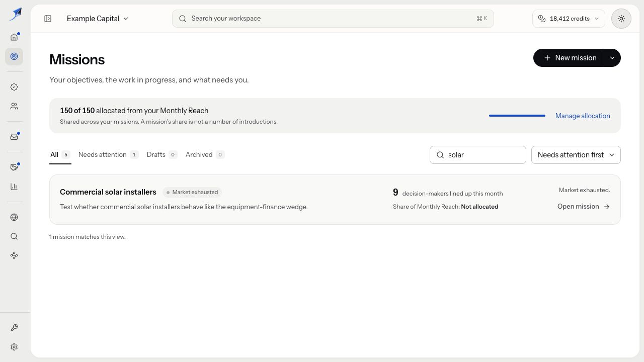Expand the New mission split arrow
This screenshot has height=362, width=644.
click(612, 58)
